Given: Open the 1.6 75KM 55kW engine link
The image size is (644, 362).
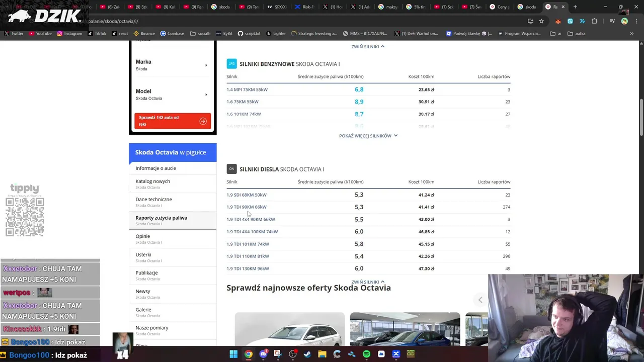Looking at the screenshot, I should (x=242, y=102).
